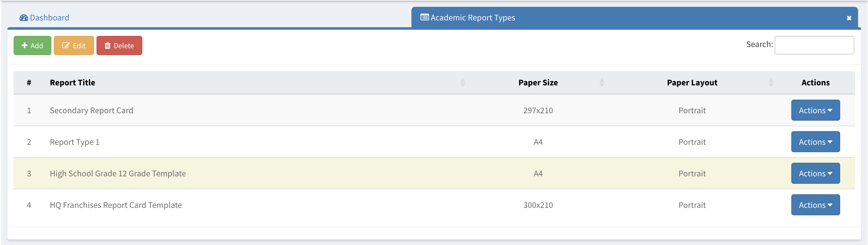Focus the Search input field
Image resolution: width=868 pixels, height=245 pixels.
click(814, 45)
